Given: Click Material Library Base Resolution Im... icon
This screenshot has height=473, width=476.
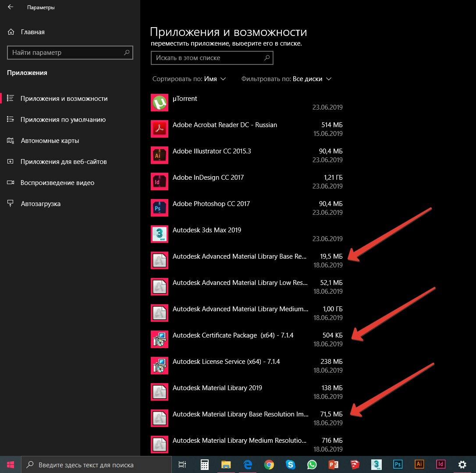Looking at the screenshot, I should (160, 418).
